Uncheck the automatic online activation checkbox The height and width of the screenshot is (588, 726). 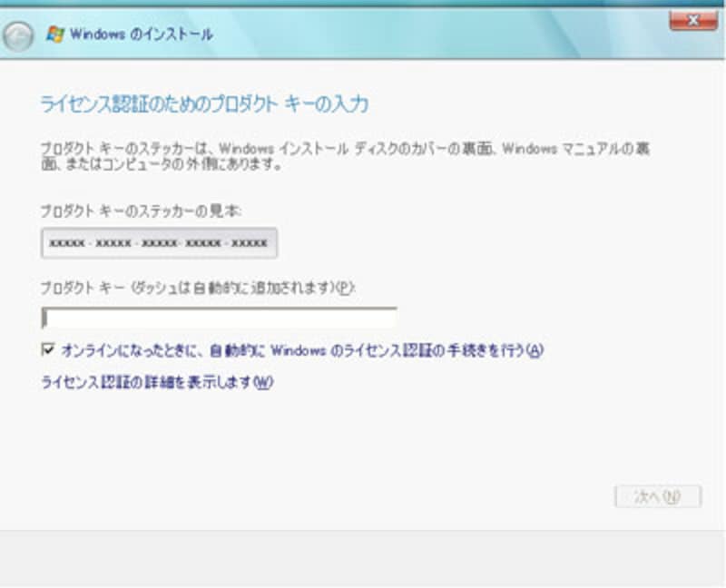click(x=48, y=349)
